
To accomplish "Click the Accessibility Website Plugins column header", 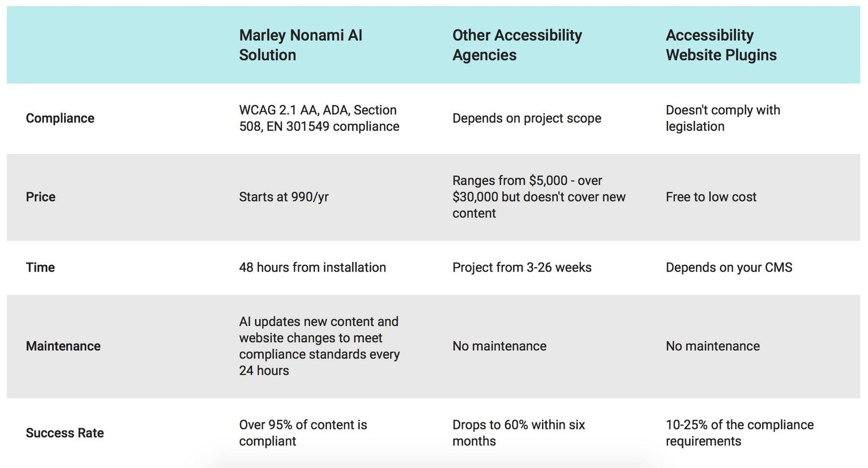I will [x=721, y=45].
